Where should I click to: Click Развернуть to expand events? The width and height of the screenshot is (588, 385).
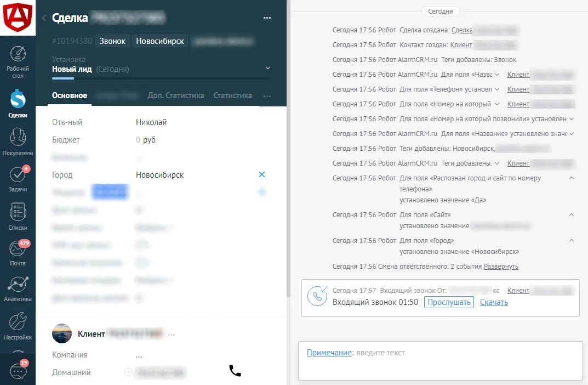500,267
